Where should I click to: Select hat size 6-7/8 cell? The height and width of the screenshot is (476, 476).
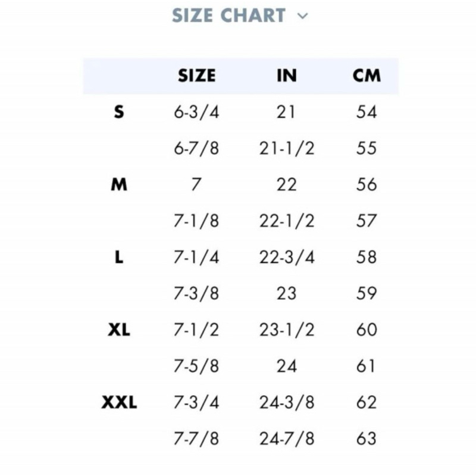pos(196,148)
